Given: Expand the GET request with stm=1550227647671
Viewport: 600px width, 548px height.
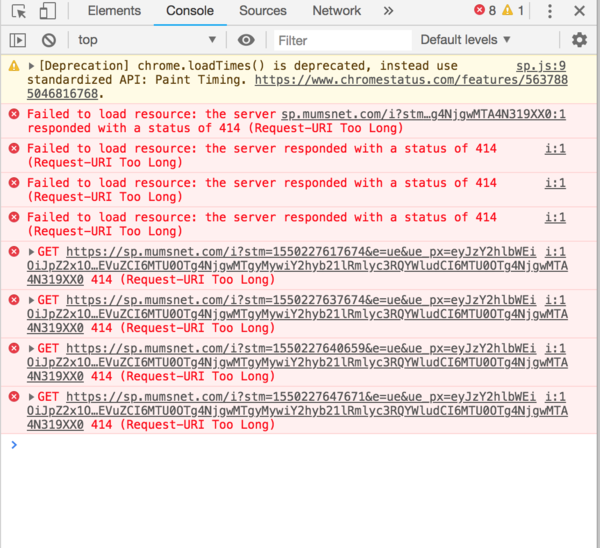Looking at the screenshot, I should (x=31, y=397).
